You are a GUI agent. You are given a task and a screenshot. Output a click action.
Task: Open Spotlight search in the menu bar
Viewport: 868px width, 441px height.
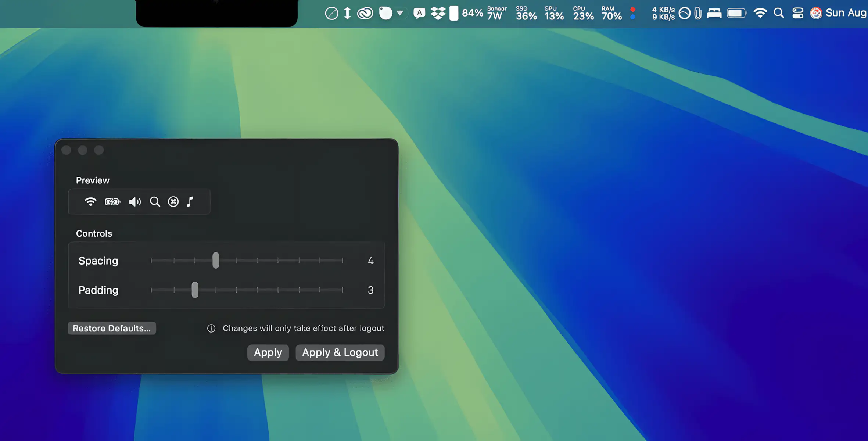click(x=778, y=14)
